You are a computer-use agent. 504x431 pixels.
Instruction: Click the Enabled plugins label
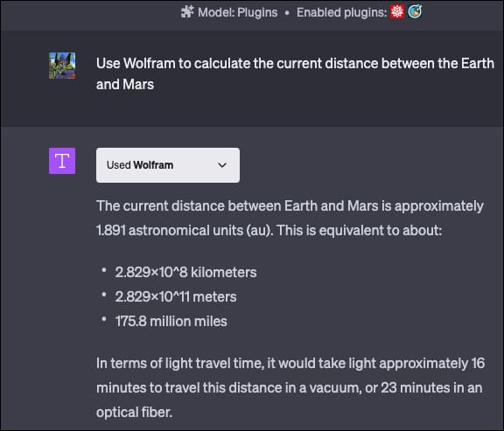(x=341, y=12)
